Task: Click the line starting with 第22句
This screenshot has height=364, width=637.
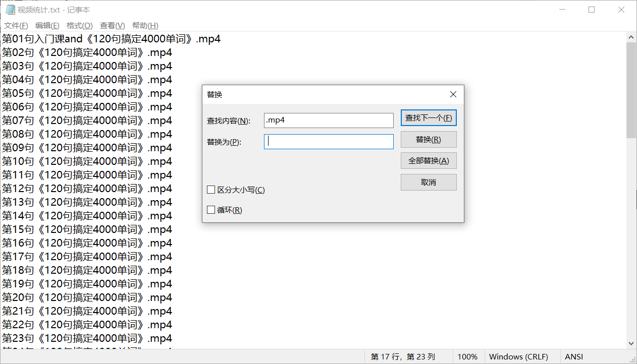Action: [87, 325]
